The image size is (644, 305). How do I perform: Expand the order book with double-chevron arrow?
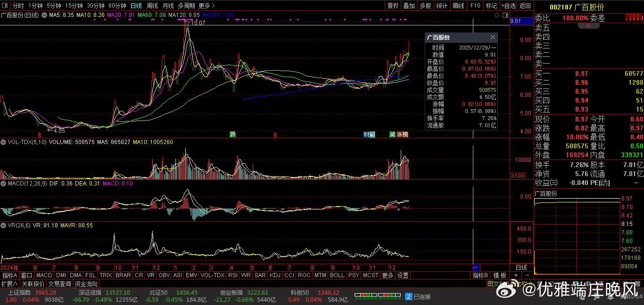coord(589,25)
